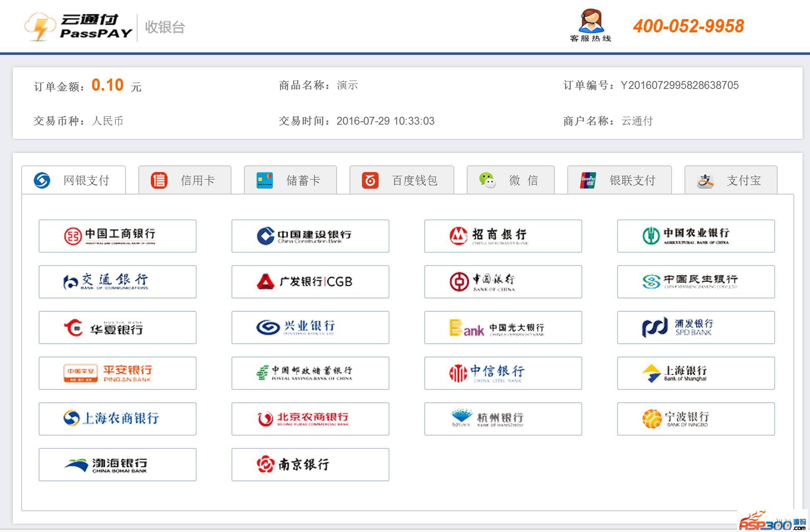Open the 储蓄卡 debit card tab

coord(290,180)
